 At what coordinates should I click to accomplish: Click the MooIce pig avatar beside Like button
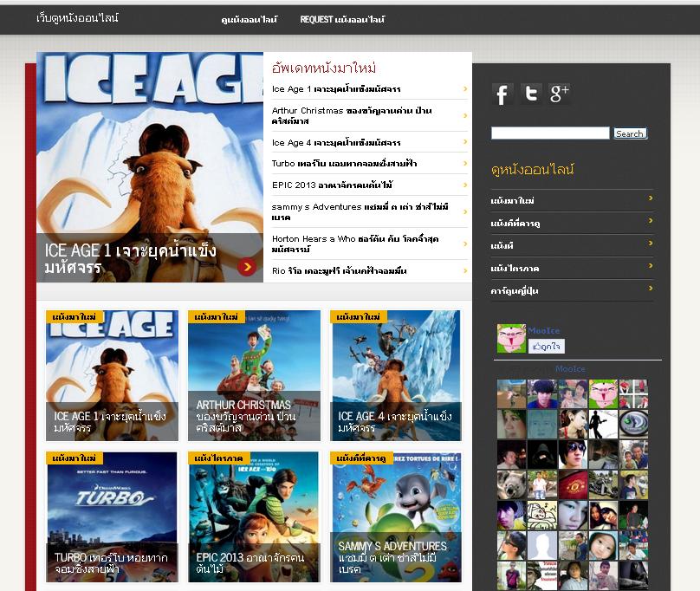[x=511, y=339]
